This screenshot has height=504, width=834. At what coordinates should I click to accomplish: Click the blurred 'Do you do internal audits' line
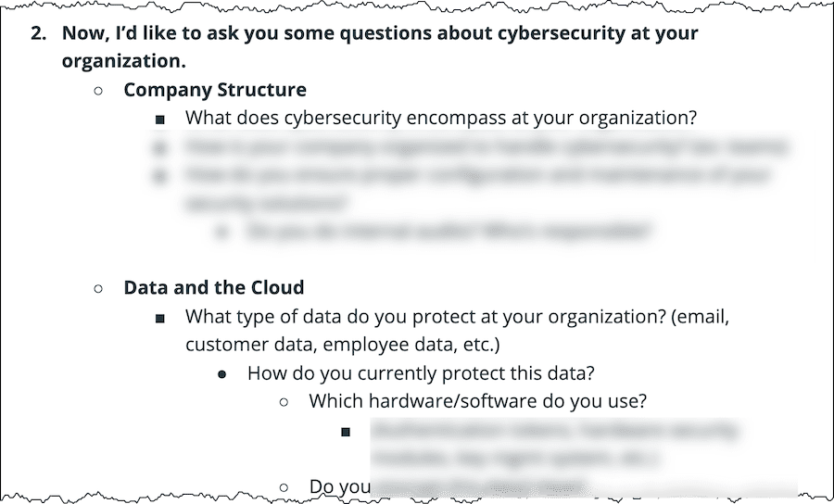coord(448,232)
